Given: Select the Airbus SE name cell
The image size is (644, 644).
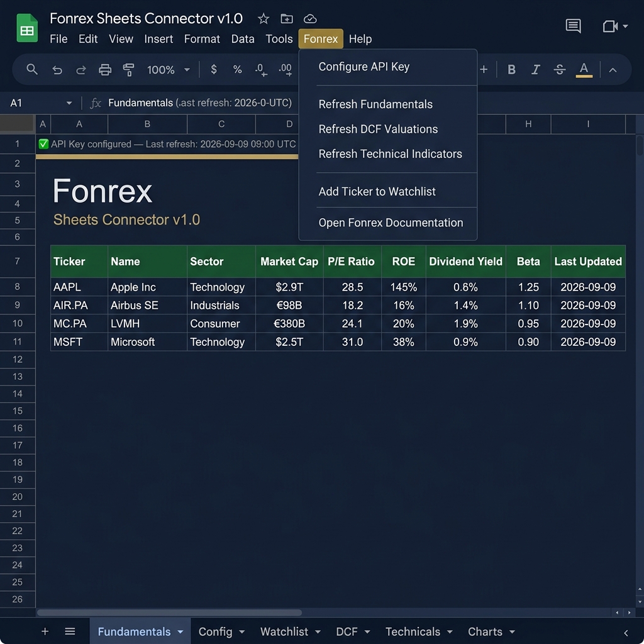Looking at the screenshot, I should click(147, 305).
